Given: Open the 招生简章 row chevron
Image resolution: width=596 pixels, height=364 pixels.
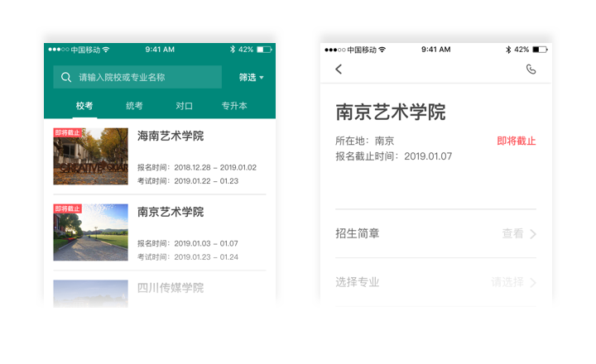Looking at the screenshot, I should click(533, 233).
